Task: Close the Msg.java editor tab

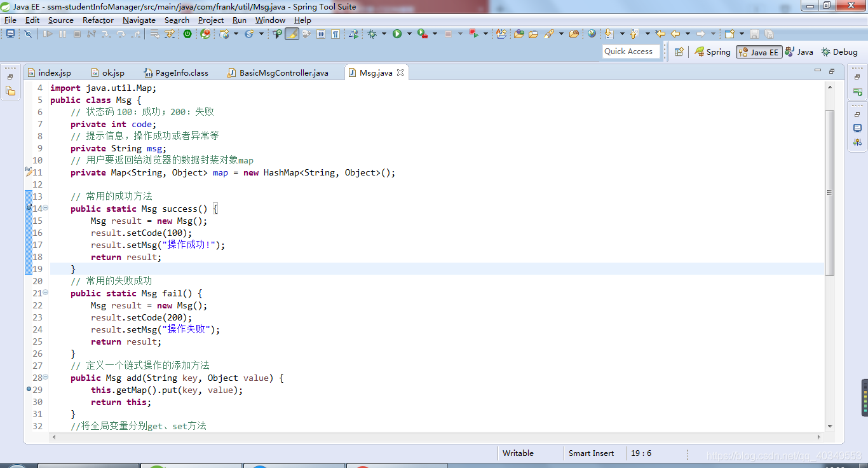Action: [x=400, y=72]
